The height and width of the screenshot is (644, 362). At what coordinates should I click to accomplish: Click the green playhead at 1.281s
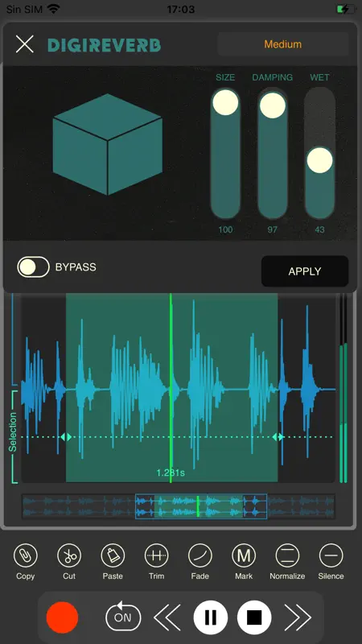click(x=171, y=388)
